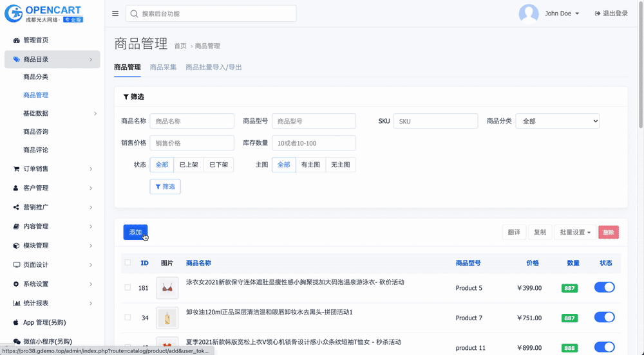Click the hamburger menu toggle icon

click(x=115, y=14)
